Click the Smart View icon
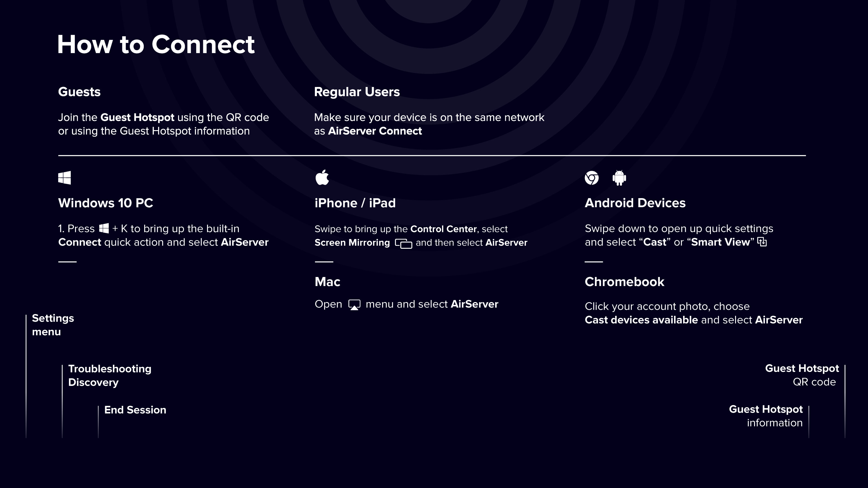The width and height of the screenshot is (868, 488). (x=762, y=242)
